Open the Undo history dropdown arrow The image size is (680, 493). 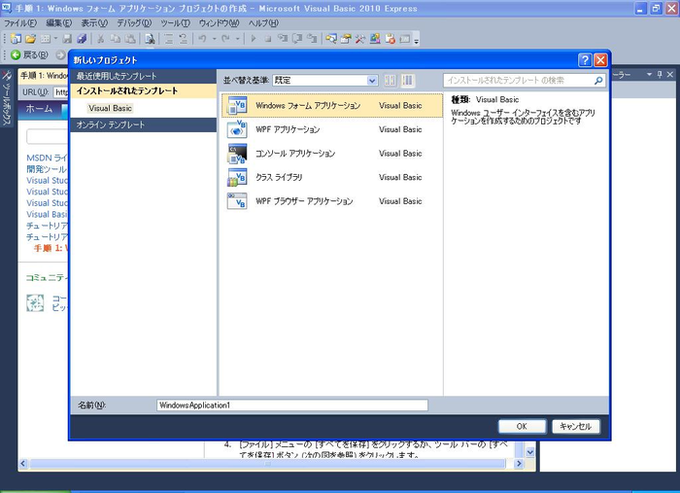214,39
